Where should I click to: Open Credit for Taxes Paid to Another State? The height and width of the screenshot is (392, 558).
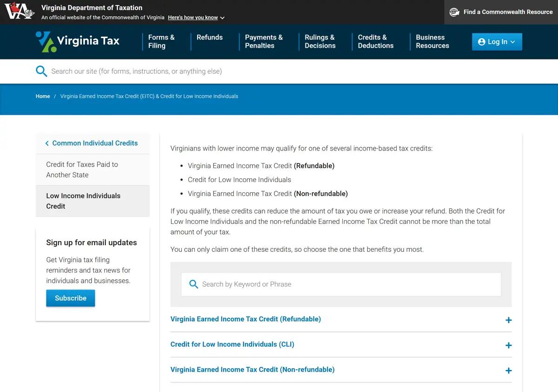click(x=93, y=170)
